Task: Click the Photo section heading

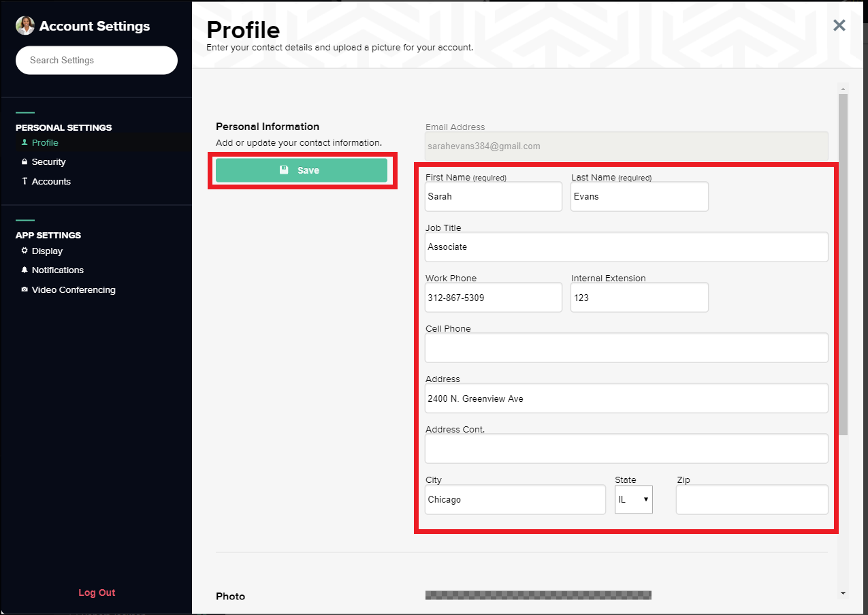Action: point(230,597)
